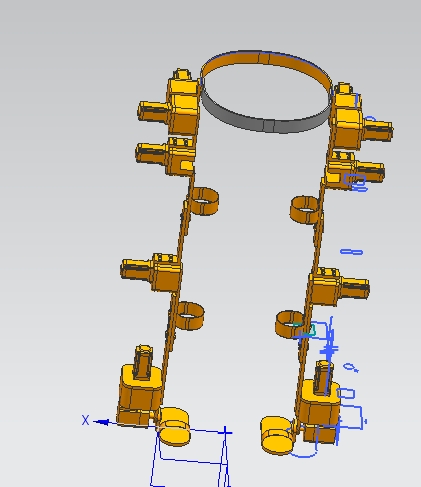421x487 pixels.
Task: Select the third connector on right rail
Action: coord(339,286)
